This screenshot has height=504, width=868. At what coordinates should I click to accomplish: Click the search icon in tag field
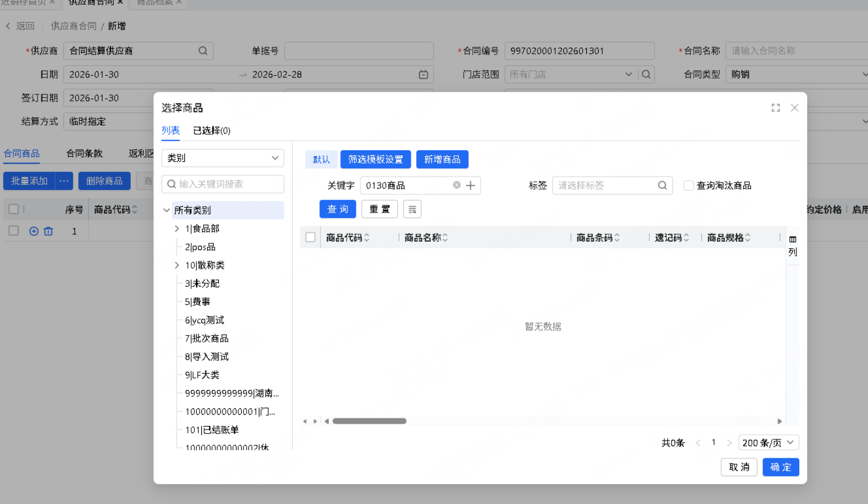(x=662, y=185)
